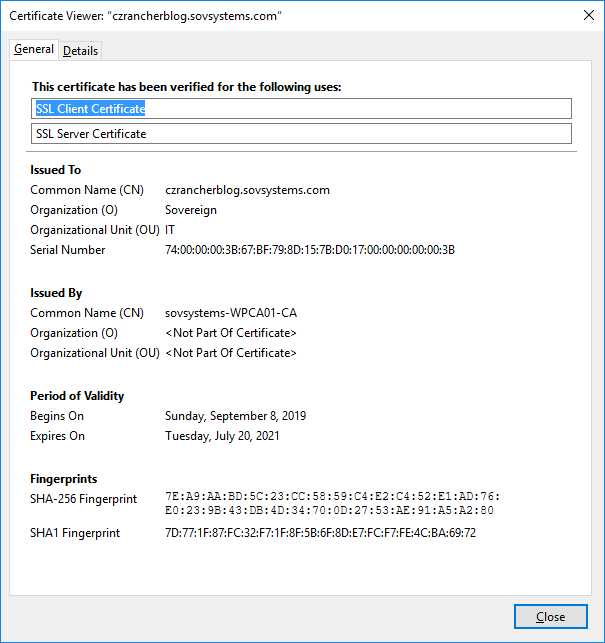Screen dimensions: 605x643
Task: Click the Expires On date July 20, 2021
Action: point(222,436)
